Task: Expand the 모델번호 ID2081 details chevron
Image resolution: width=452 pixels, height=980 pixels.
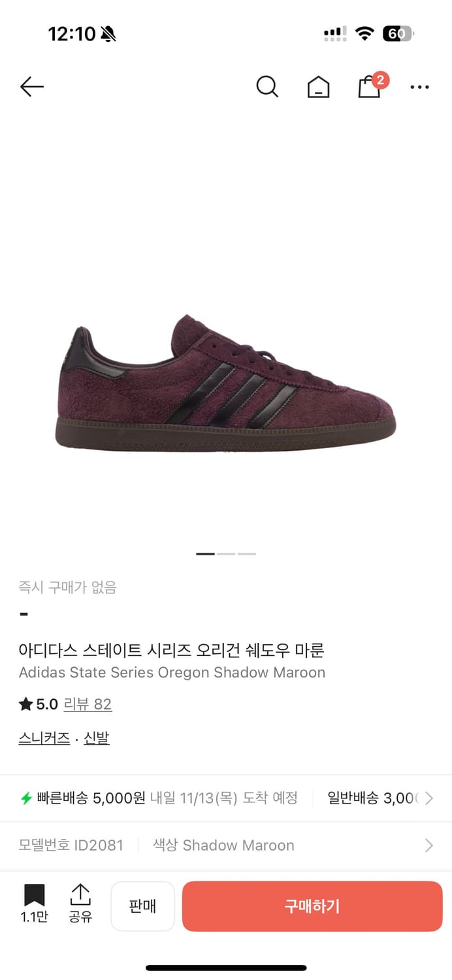Action: pos(429,845)
